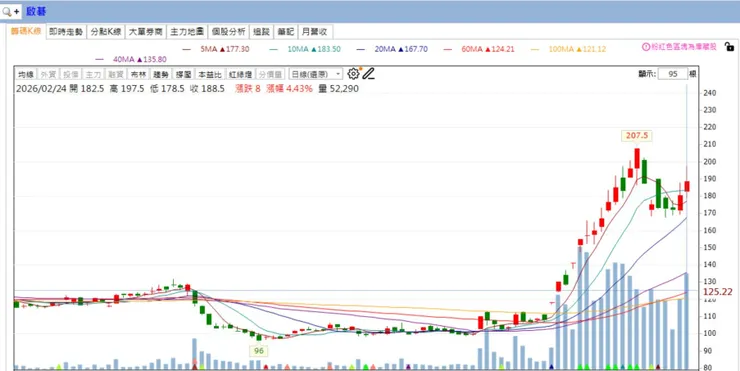This screenshot has height=371, width=740.
Task: Click the 漲幅 4.43% value
Action: click(x=289, y=89)
